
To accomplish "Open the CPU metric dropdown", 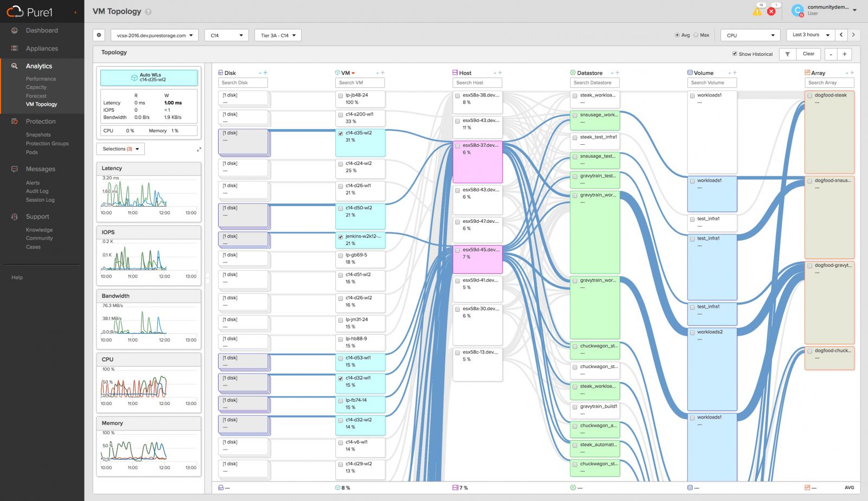I will click(750, 35).
